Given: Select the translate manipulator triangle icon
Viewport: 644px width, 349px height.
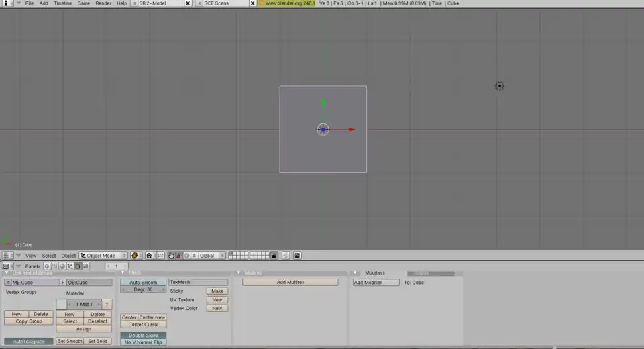Looking at the screenshot, I should click(x=178, y=256).
